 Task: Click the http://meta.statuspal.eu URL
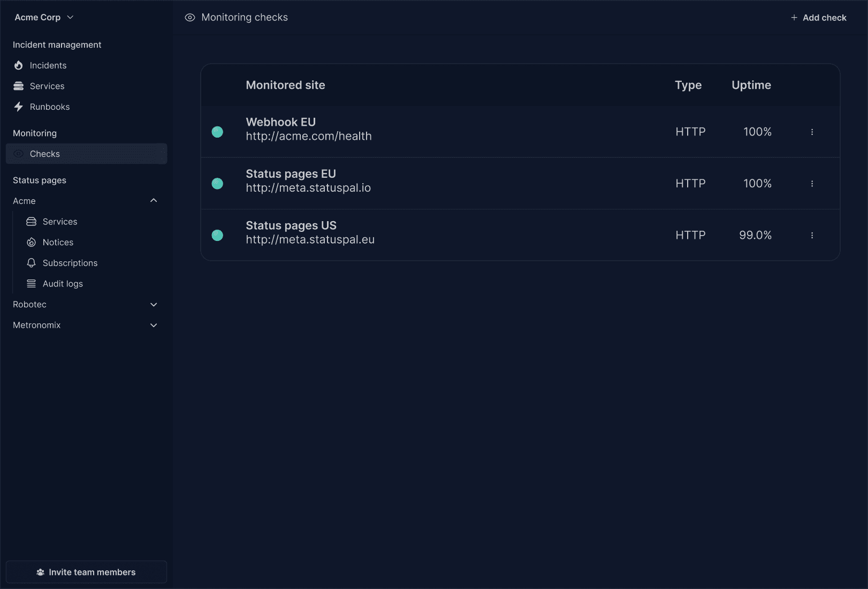click(310, 239)
